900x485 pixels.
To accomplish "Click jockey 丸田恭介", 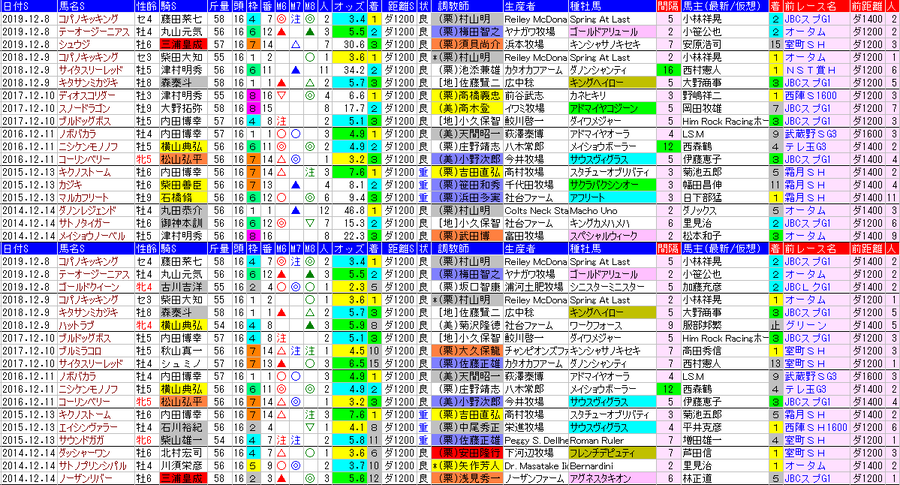I will pos(181,210).
